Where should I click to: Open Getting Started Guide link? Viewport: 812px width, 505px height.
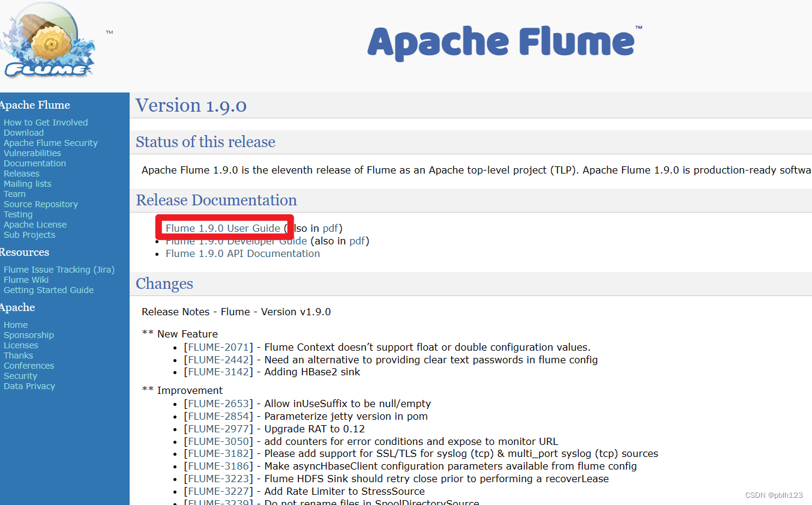pos(49,290)
